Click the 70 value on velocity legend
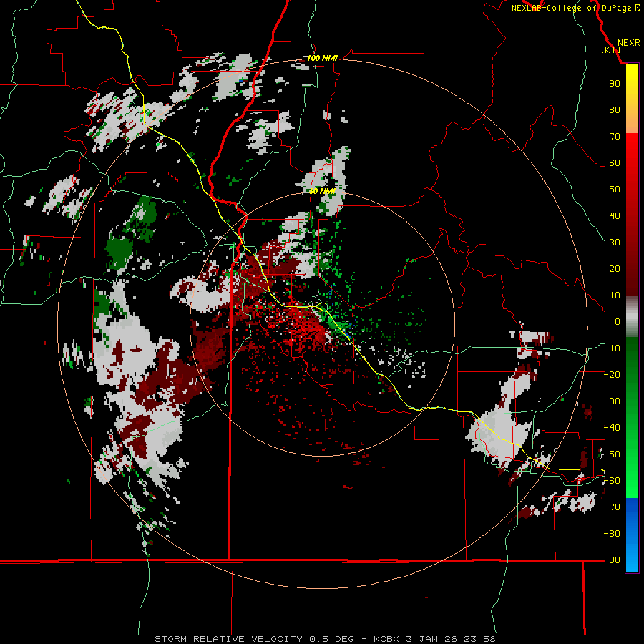The image size is (644, 644). (x=615, y=137)
